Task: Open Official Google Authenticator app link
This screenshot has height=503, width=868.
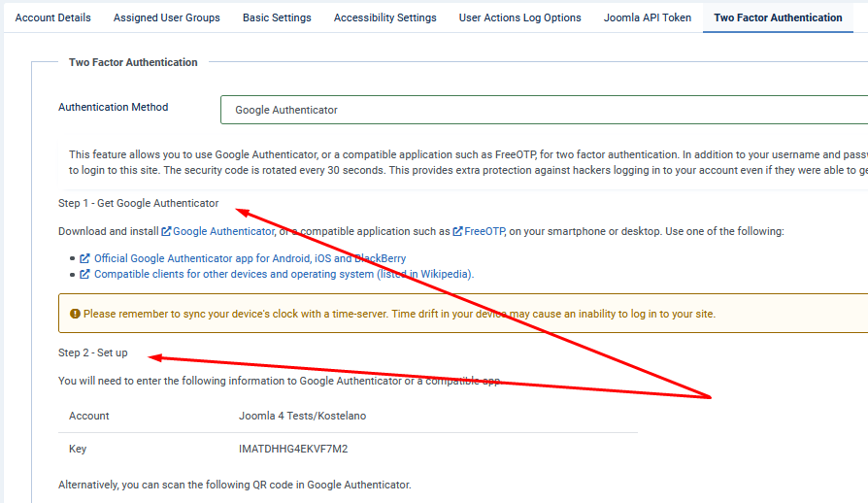Action: [x=250, y=258]
